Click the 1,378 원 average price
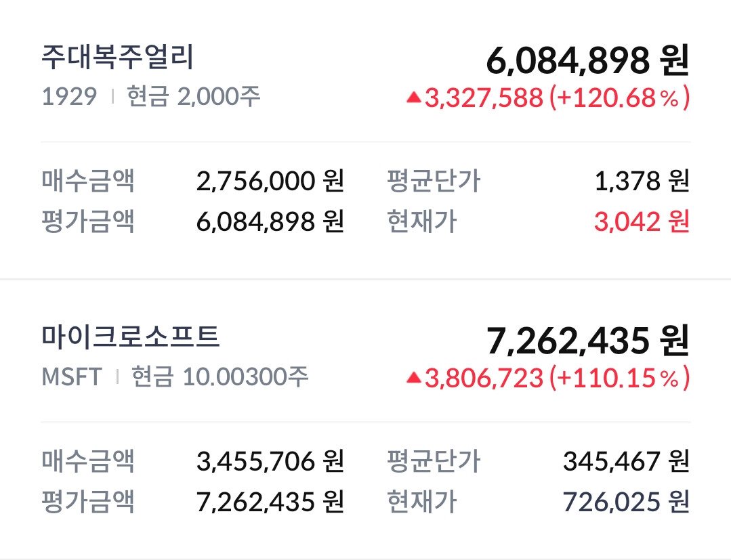 641,181
